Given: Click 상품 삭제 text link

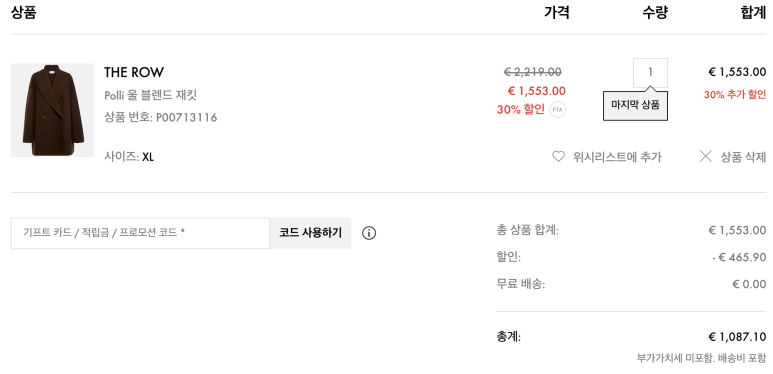Looking at the screenshot, I should click(743, 157).
